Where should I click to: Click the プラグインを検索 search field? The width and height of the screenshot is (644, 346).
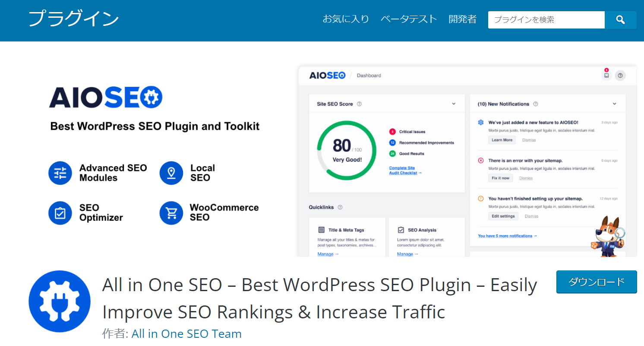(546, 20)
